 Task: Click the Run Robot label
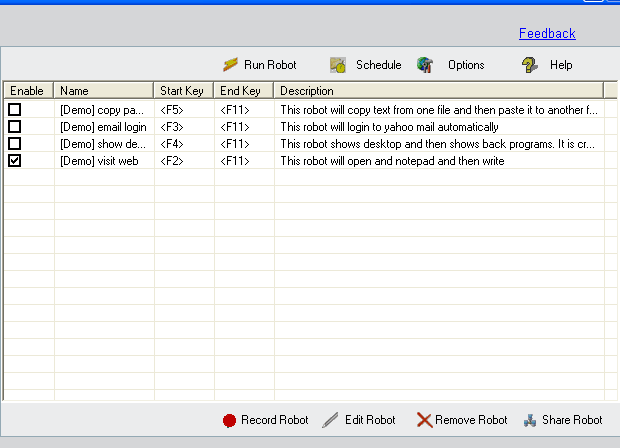click(x=270, y=65)
